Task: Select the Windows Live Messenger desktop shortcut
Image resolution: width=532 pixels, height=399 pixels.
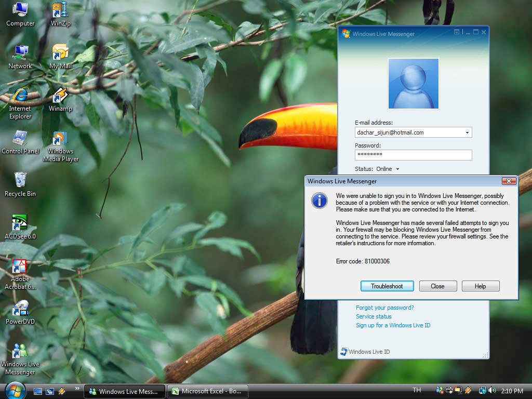Action: 20,360
